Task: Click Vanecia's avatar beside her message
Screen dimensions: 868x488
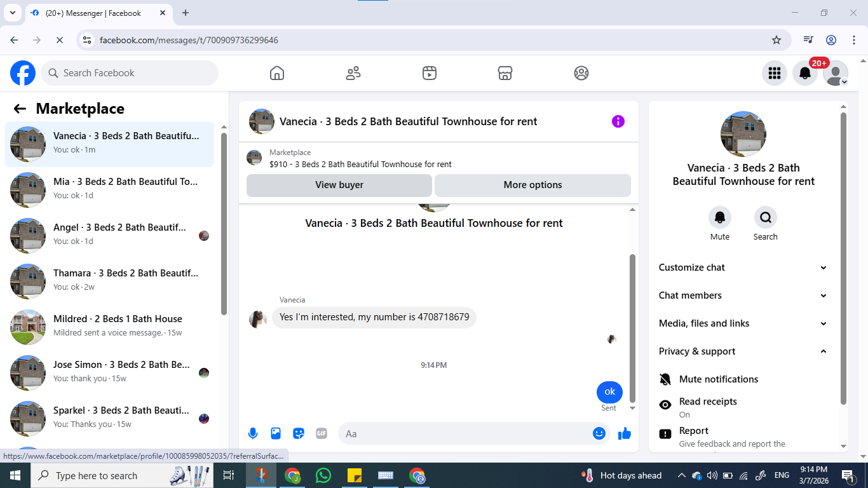Action: [x=257, y=319]
